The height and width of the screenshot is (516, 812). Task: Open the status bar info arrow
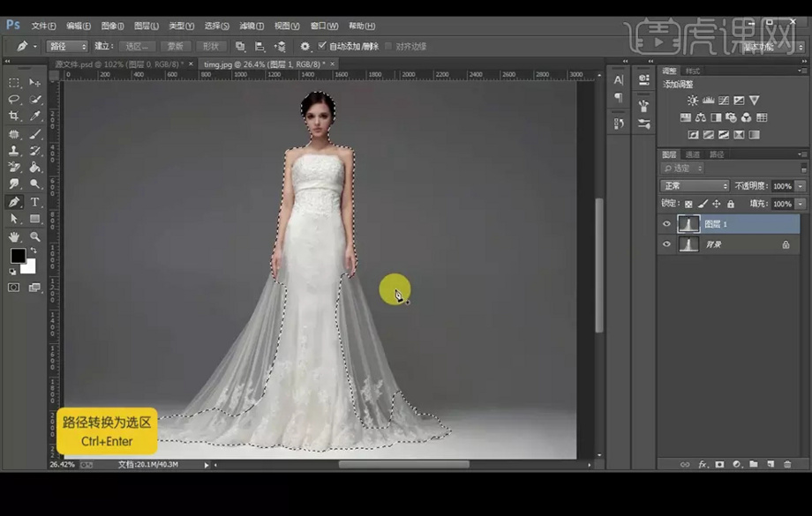207,465
